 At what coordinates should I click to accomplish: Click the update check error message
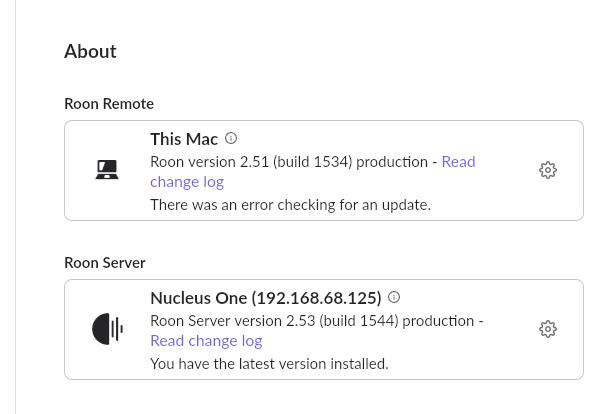click(x=290, y=205)
